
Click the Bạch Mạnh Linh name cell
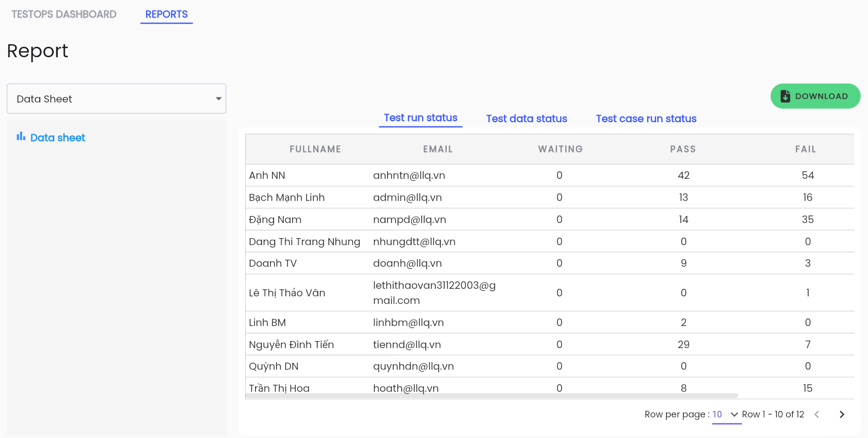(x=287, y=197)
